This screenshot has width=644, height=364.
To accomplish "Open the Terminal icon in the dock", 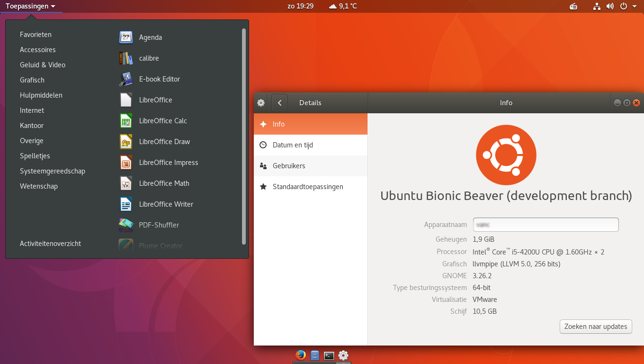I will pos(329,355).
